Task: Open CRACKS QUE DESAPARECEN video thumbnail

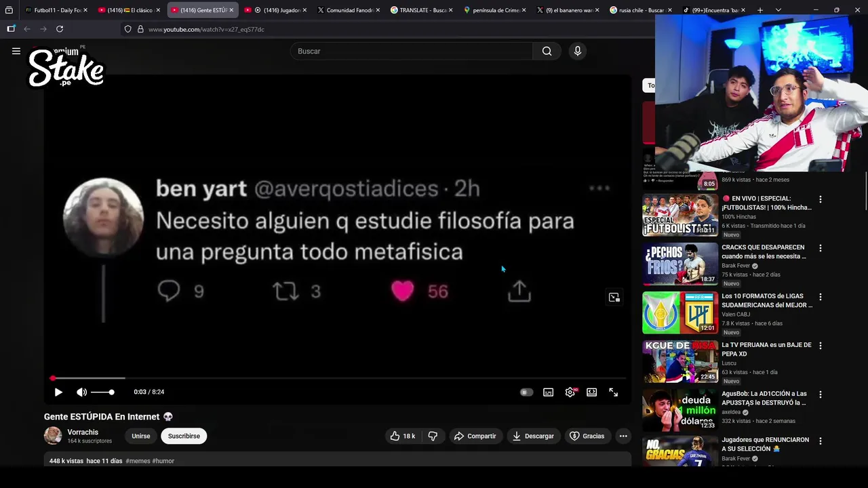Action: point(680,264)
